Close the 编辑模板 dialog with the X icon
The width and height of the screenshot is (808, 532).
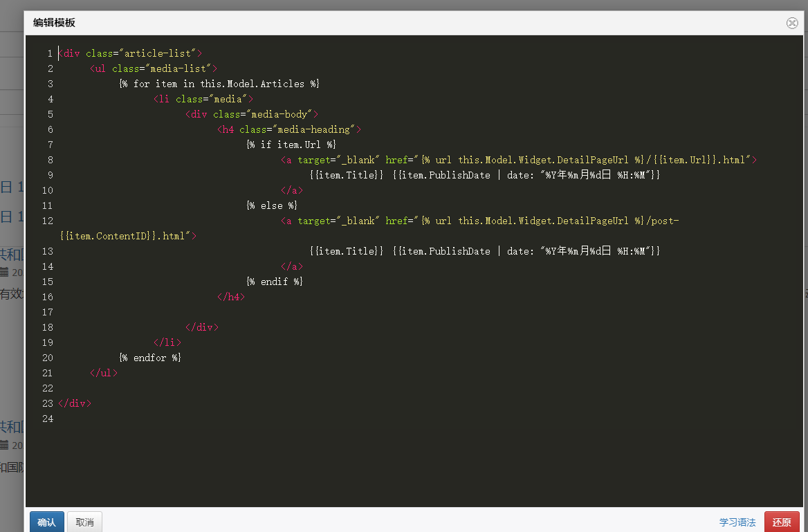(x=792, y=23)
